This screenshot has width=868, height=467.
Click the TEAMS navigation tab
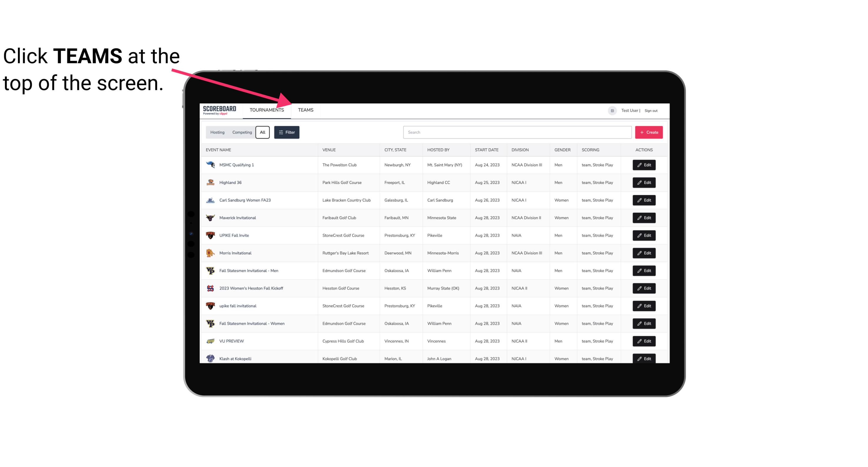tap(305, 110)
